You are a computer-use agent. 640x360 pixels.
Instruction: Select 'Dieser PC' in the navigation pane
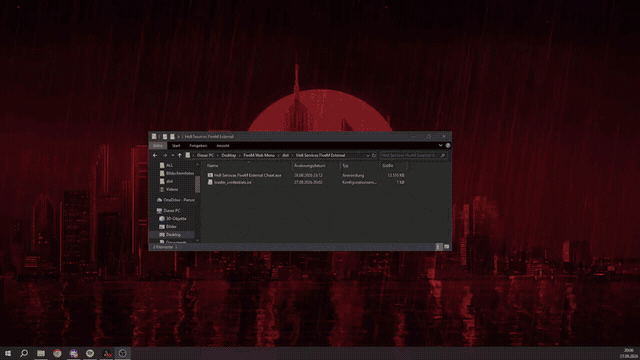coord(168,211)
